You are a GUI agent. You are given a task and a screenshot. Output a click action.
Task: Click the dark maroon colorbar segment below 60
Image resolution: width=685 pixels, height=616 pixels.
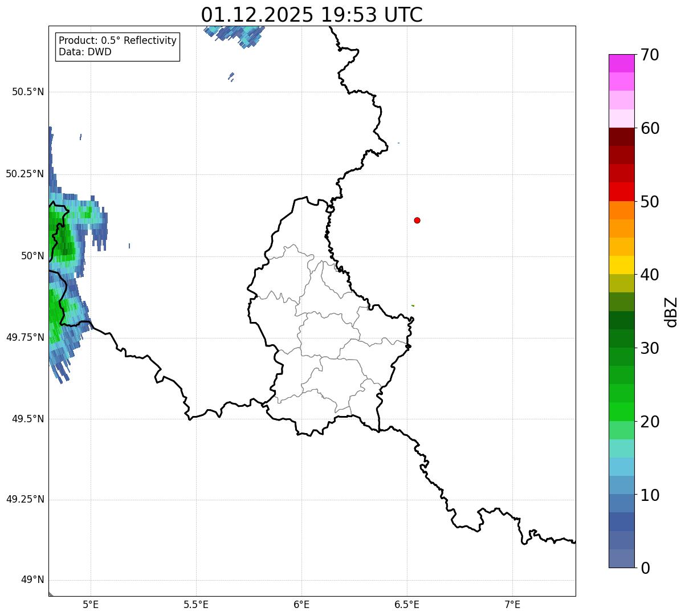click(x=621, y=137)
